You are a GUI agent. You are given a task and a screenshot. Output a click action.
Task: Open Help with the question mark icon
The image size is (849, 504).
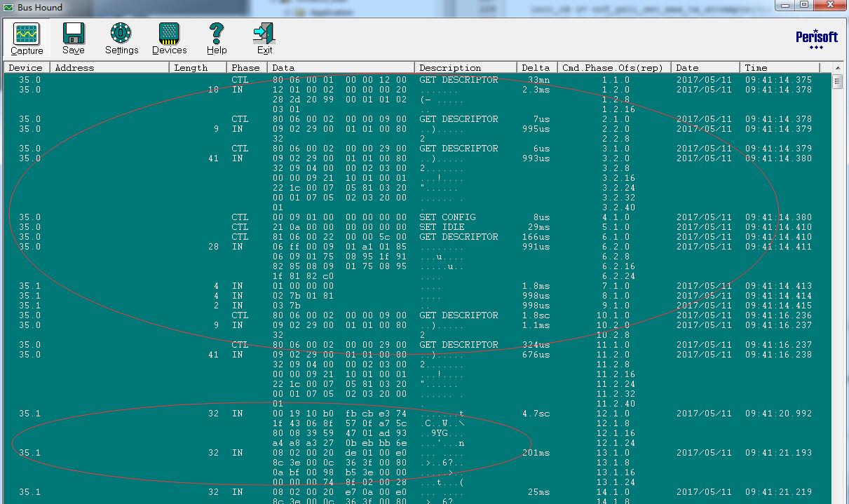tap(217, 39)
